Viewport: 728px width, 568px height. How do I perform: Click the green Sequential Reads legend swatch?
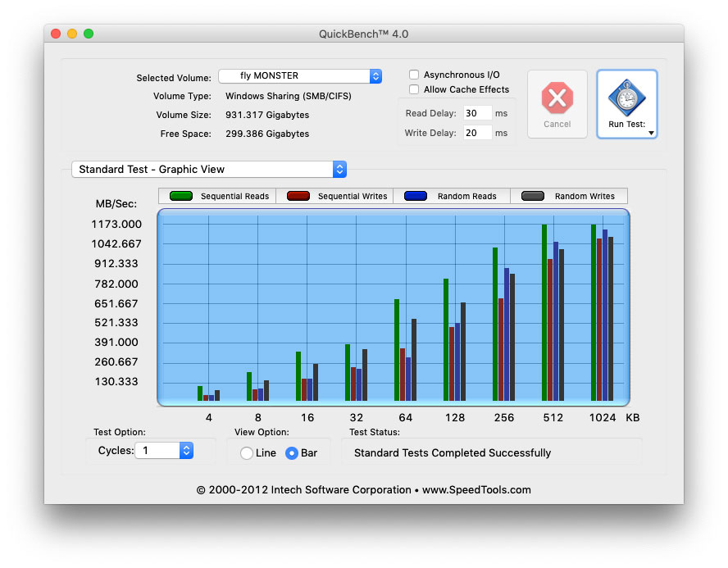[x=180, y=196]
